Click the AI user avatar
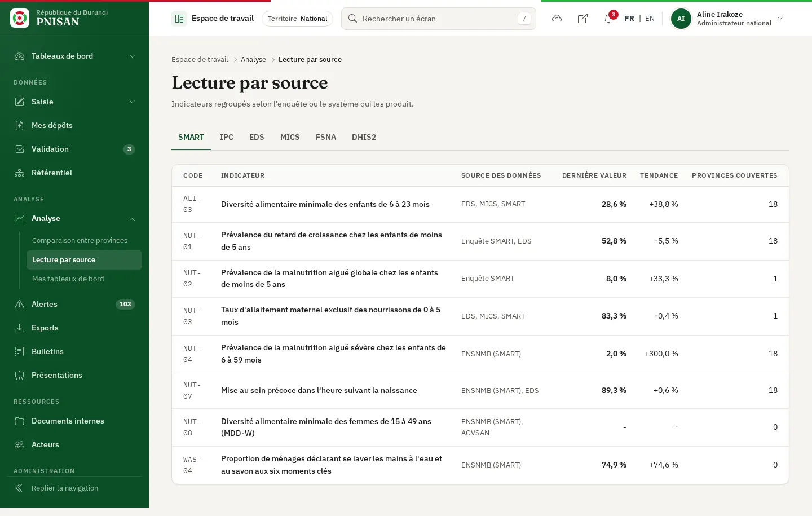The image size is (812, 516). [681, 19]
